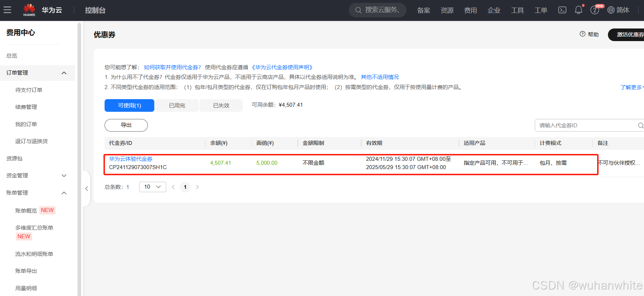Viewport: 644px width, 296px height.
Task: Open 总览 in the sidebar
Action: click(x=12, y=56)
